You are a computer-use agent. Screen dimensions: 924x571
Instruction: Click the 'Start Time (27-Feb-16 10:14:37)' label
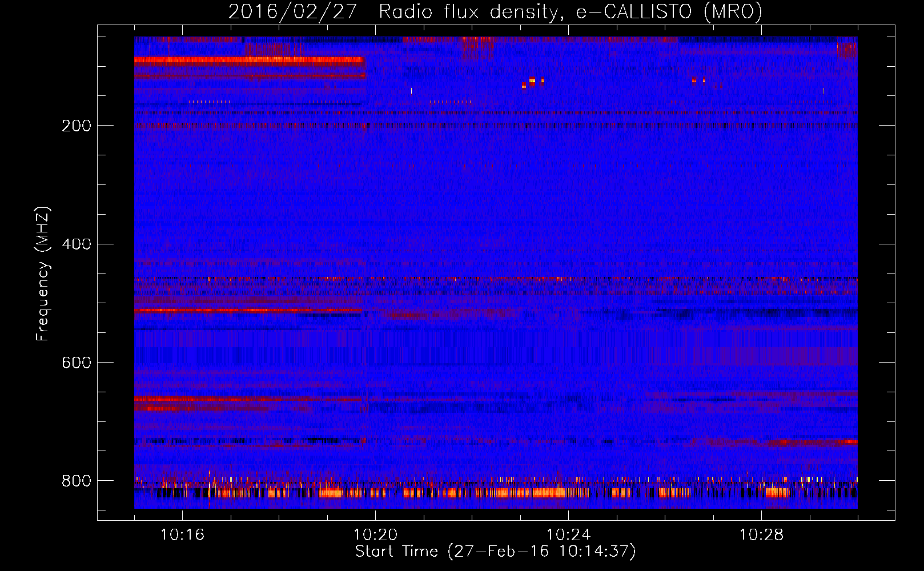496,552
